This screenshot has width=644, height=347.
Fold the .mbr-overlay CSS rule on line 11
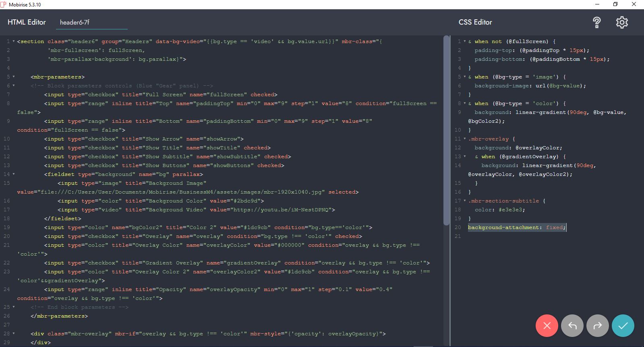pos(465,139)
